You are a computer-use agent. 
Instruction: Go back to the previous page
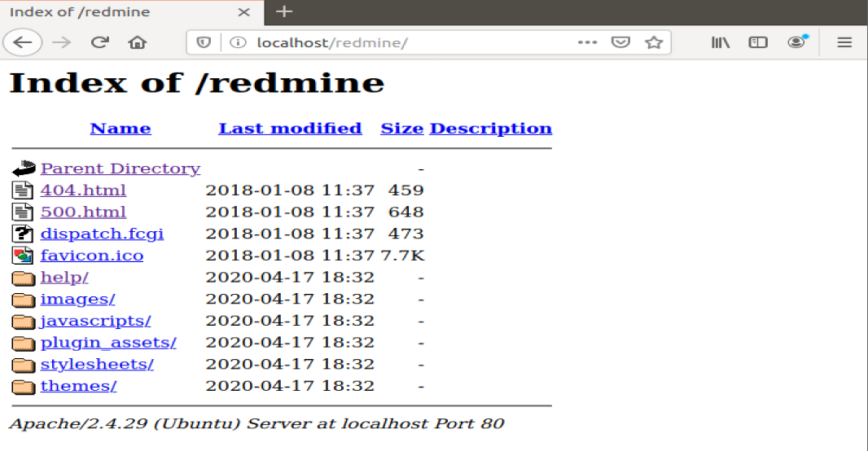click(23, 42)
